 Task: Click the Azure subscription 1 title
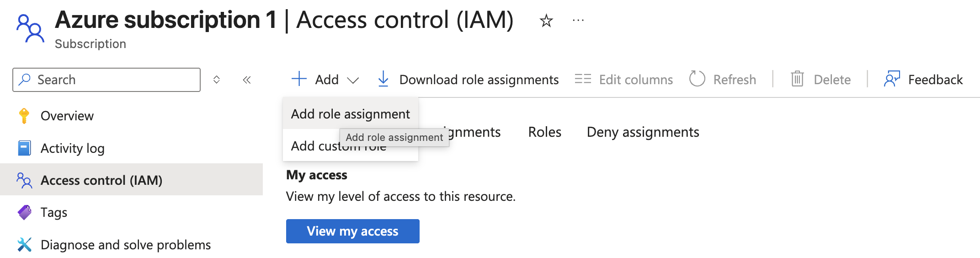pyautogui.click(x=165, y=20)
